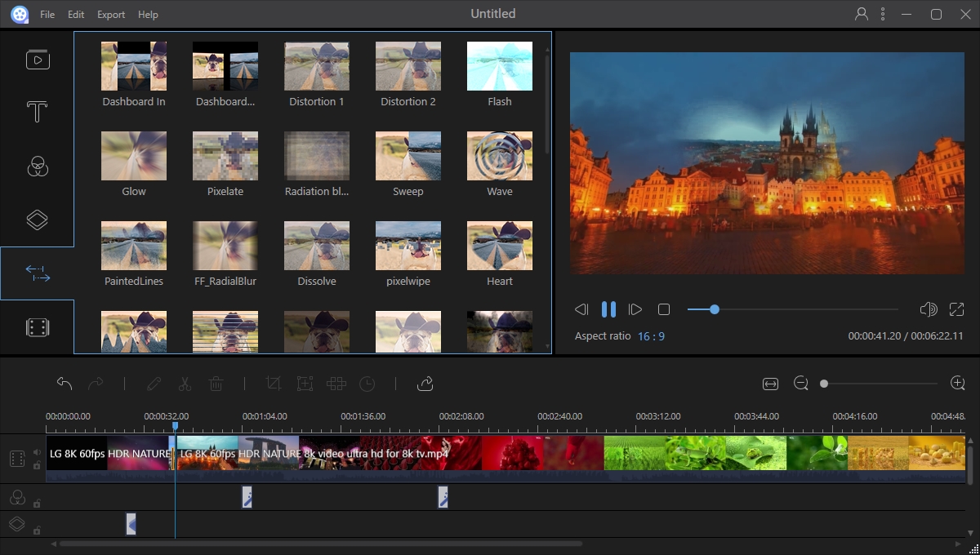Zoom in the timeline with plus magnifier
Screen dimensions: 980x555
pos(958,384)
